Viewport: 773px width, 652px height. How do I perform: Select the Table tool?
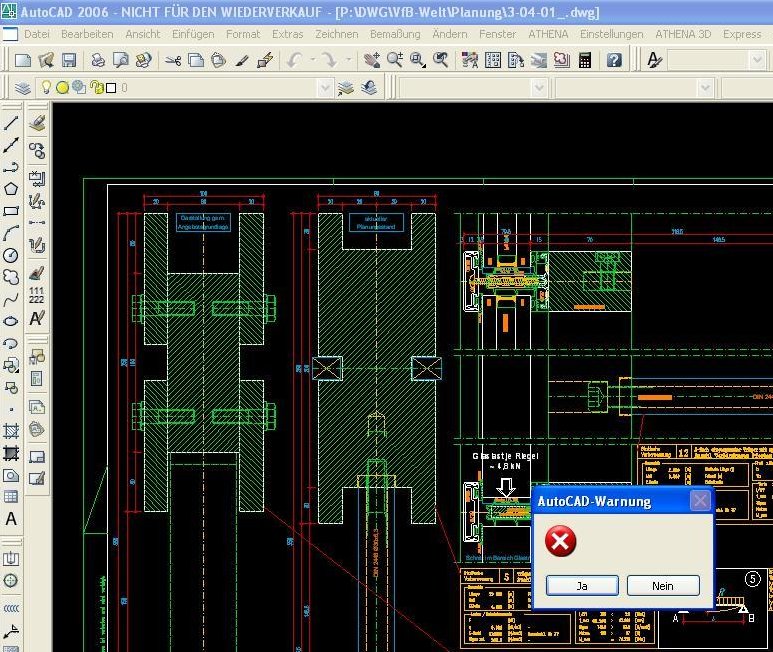pyautogui.click(x=11, y=497)
